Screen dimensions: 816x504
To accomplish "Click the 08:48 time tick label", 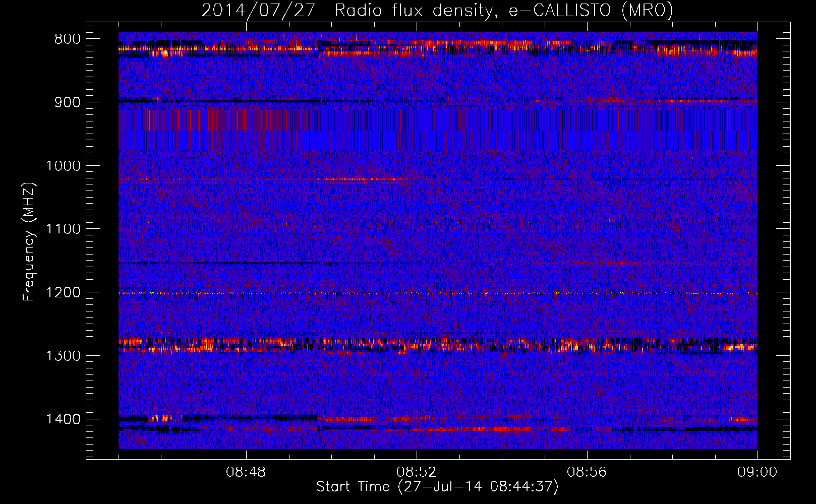I will coord(246,472).
